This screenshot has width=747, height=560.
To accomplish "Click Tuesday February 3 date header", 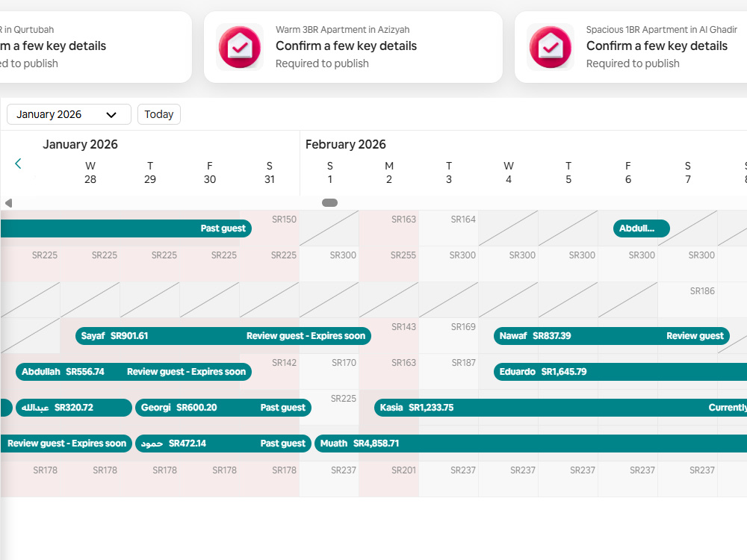I will (449, 172).
